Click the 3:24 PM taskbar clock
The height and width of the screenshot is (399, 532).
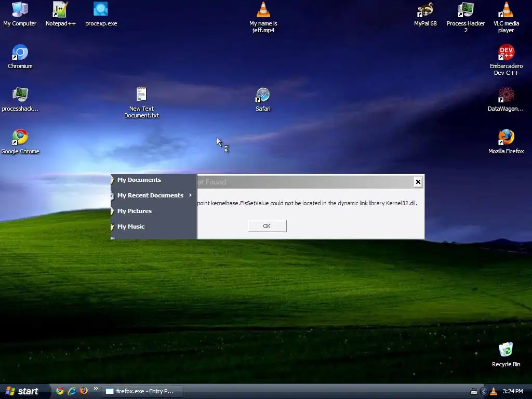(x=513, y=391)
